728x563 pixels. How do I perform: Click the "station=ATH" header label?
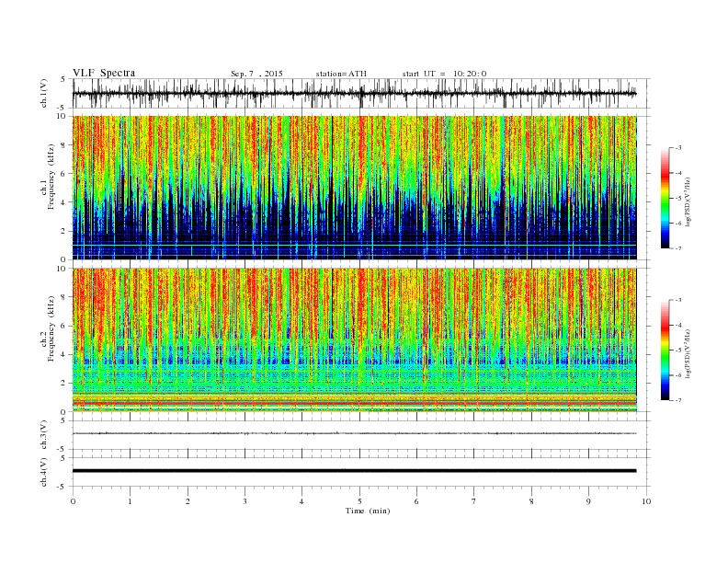[x=341, y=74]
